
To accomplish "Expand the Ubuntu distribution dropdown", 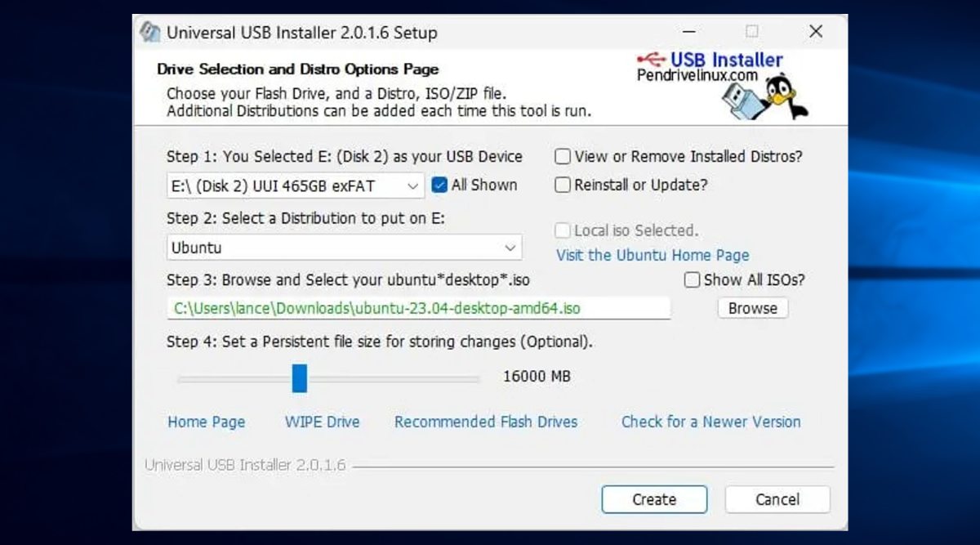I will (x=344, y=247).
